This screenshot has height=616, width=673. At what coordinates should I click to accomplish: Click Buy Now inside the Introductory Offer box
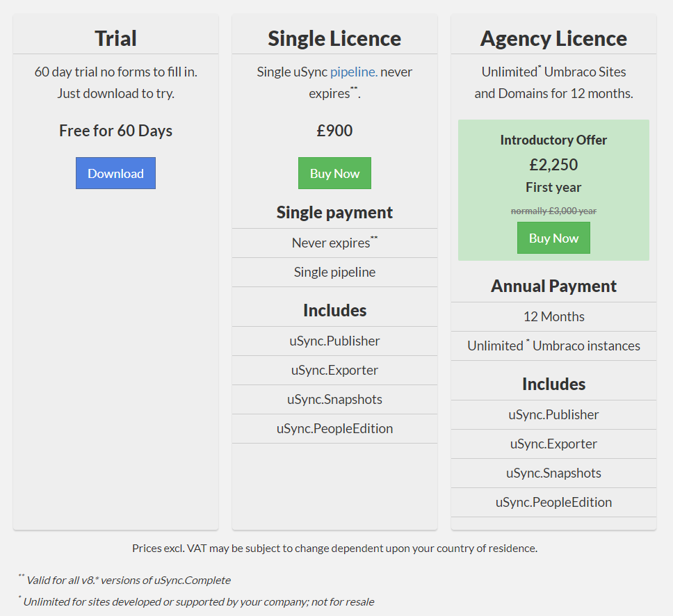[x=553, y=237]
